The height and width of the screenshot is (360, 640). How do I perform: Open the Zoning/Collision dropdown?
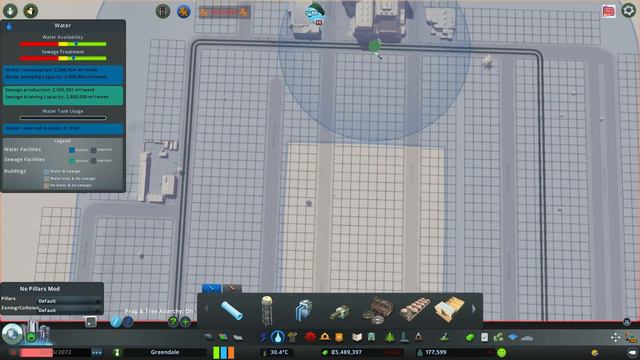69,310
